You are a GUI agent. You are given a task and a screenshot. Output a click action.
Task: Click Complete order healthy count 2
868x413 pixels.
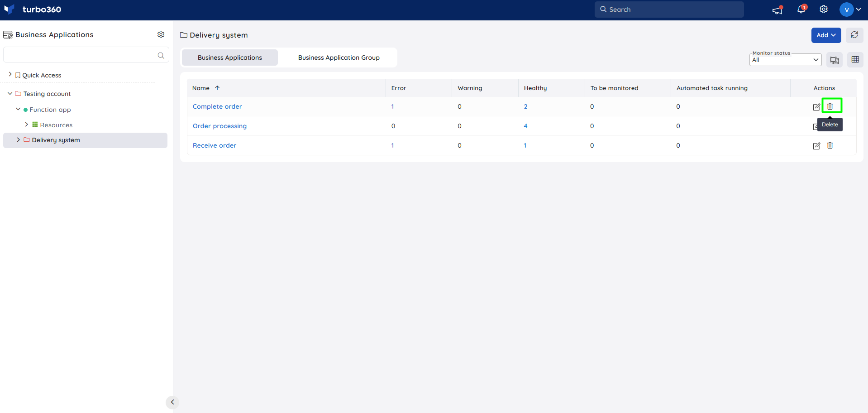point(525,106)
